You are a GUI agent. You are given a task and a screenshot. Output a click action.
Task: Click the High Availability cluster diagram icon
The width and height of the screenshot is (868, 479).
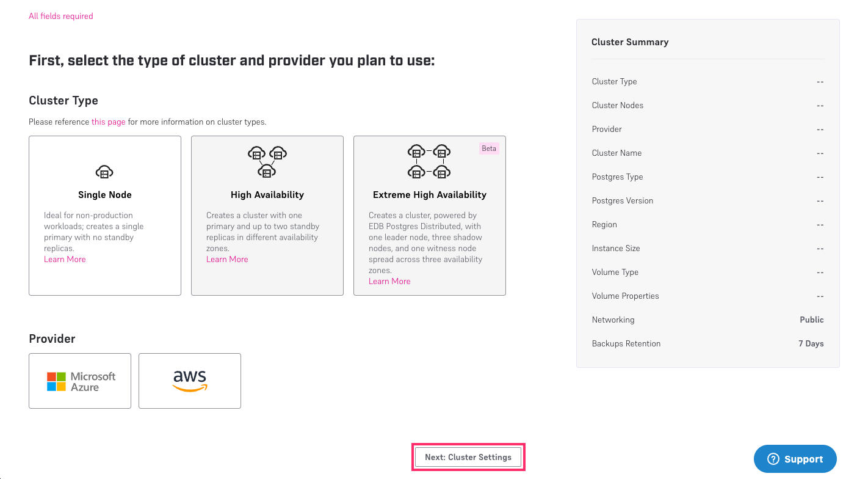(267, 161)
